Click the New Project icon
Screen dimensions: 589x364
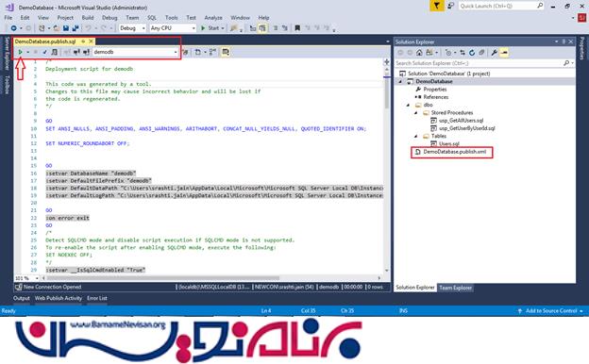(42, 28)
